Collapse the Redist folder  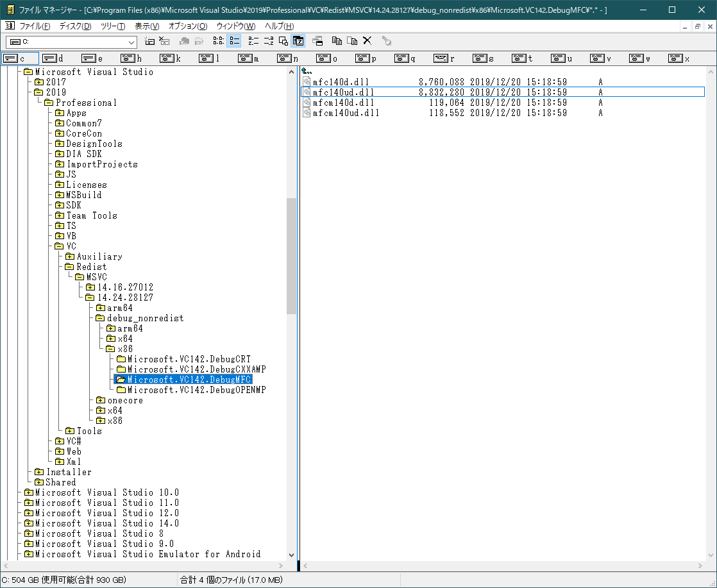click(69, 267)
